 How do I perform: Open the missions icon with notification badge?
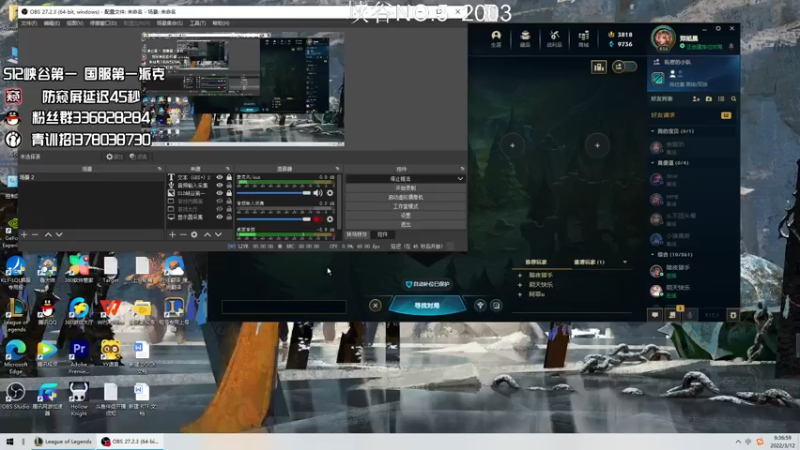(x=672, y=315)
